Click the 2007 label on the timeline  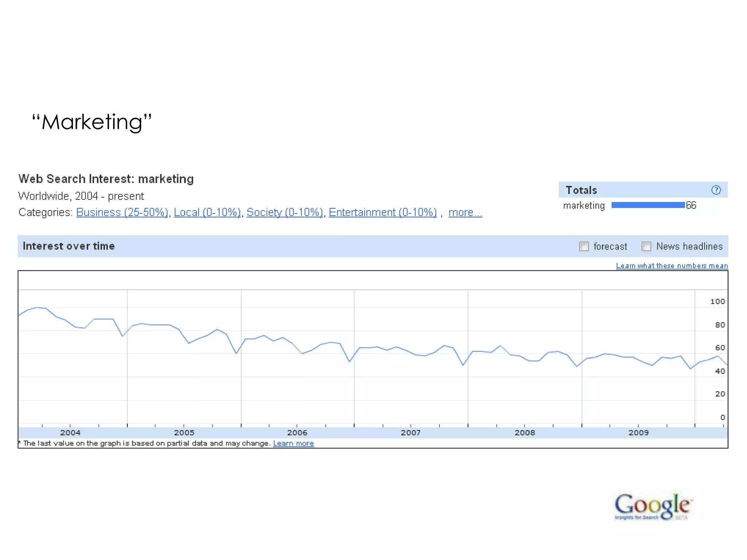[x=411, y=433]
